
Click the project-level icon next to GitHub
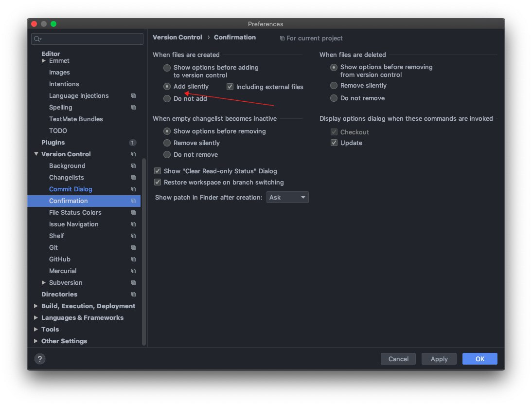coord(133,259)
